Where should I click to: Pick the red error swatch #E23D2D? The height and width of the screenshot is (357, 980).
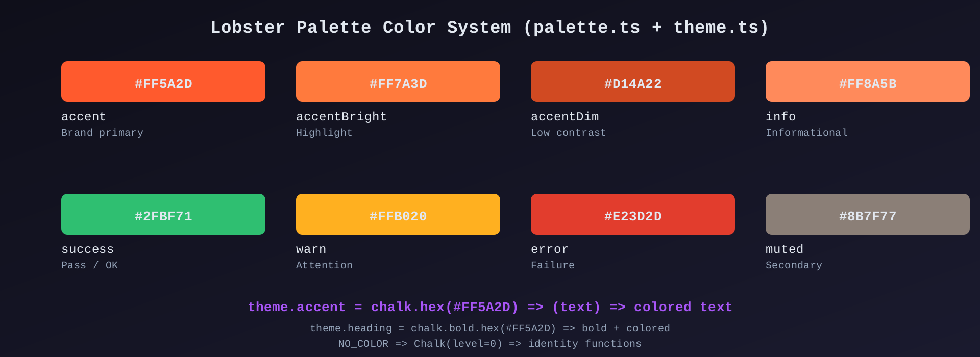[633, 214]
